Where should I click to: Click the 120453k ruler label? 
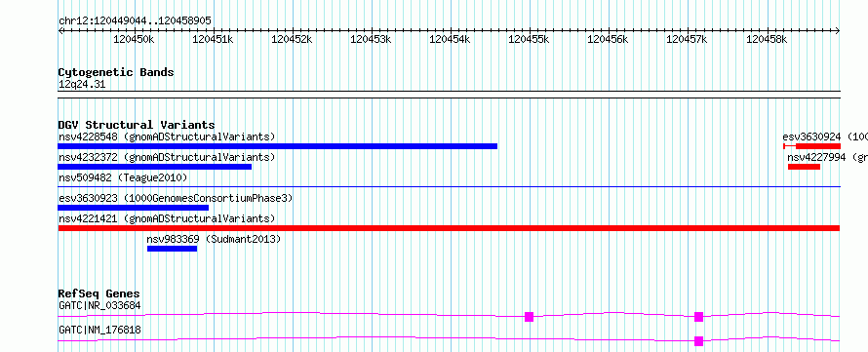point(371,39)
